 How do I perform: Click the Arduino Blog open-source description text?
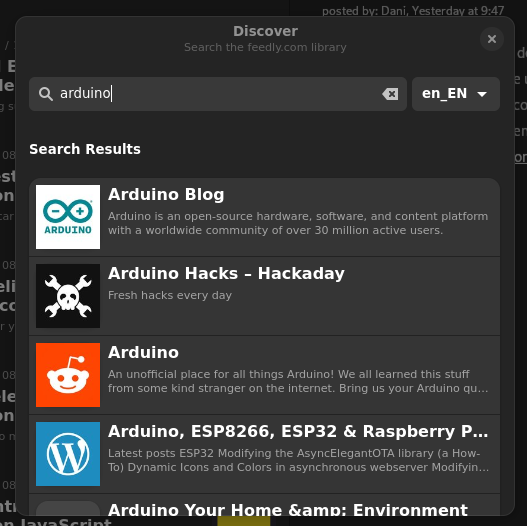298,223
